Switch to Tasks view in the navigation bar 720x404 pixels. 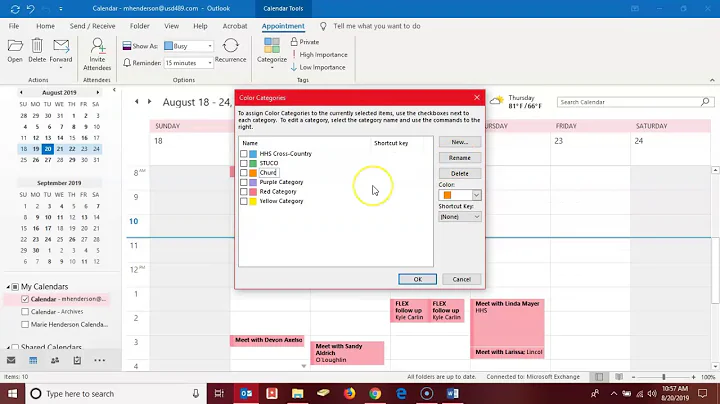click(x=77, y=360)
